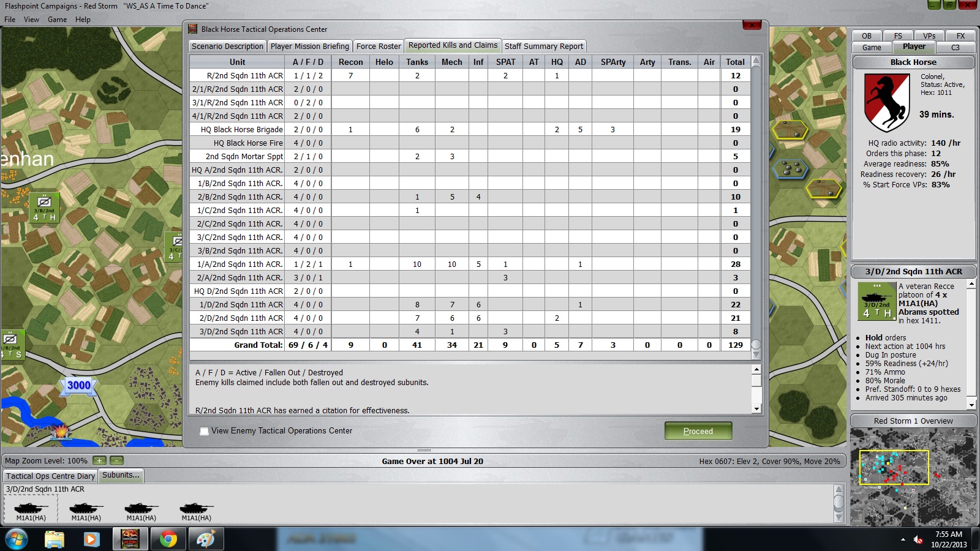The height and width of the screenshot is (551, 980).
Task: Select the 3/B/2nd unit counter on the map
Action: [x=45, y=209]
